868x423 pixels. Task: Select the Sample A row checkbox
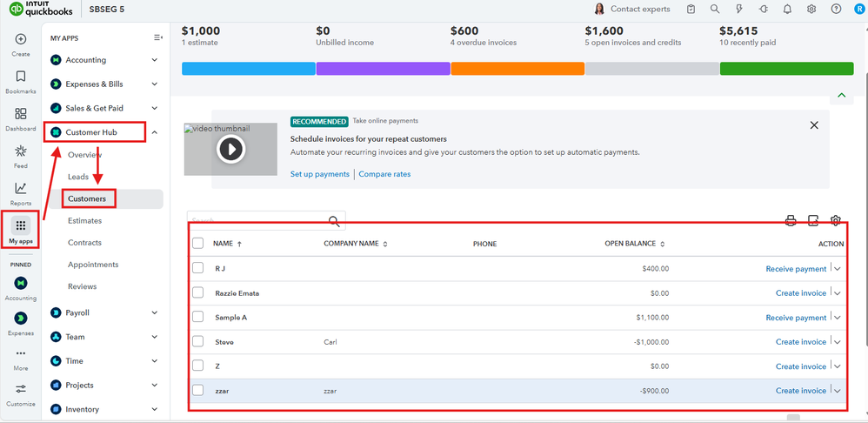[198, 317]
